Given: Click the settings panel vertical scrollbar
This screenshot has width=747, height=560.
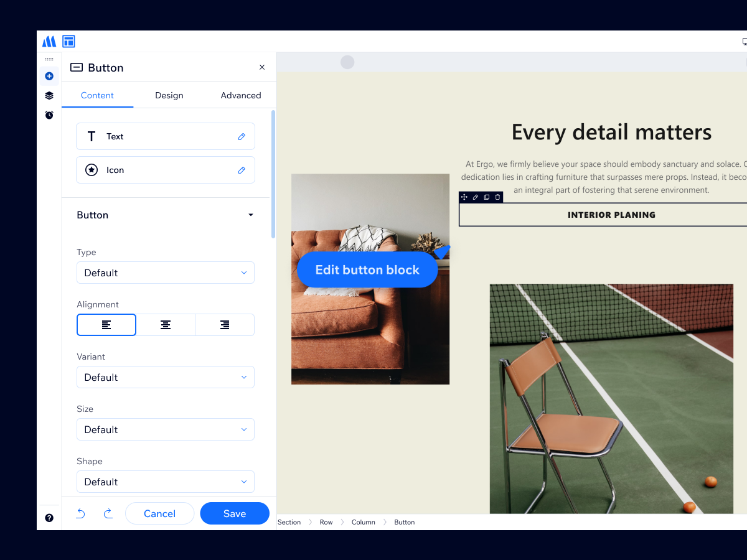Looking at the screenshot, I should tap(273, 174).
